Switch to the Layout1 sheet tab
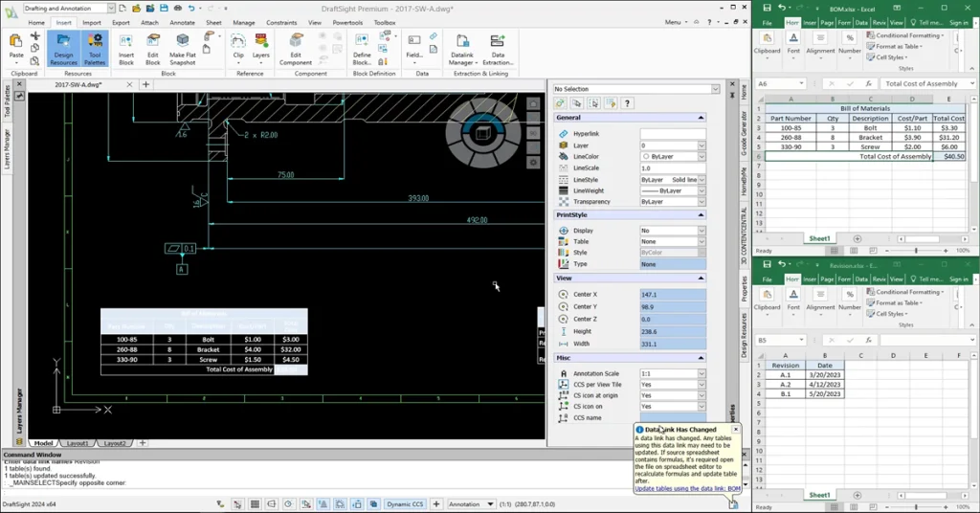Image resolution: width=980 pixels, height=513 pixels. (x=78, y=443)
